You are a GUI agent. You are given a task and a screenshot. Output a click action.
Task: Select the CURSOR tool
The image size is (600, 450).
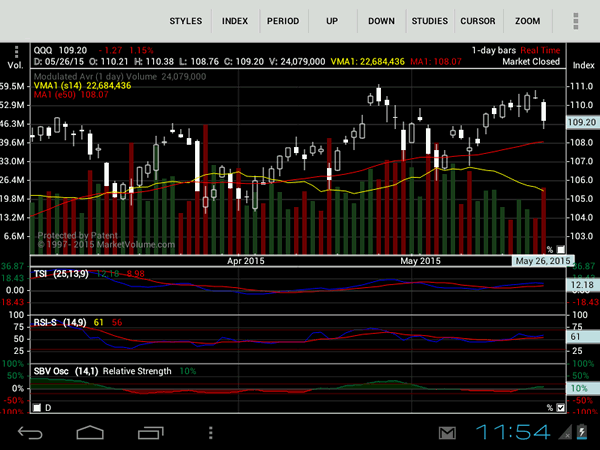pyautogui.click(x=478, y=21)
